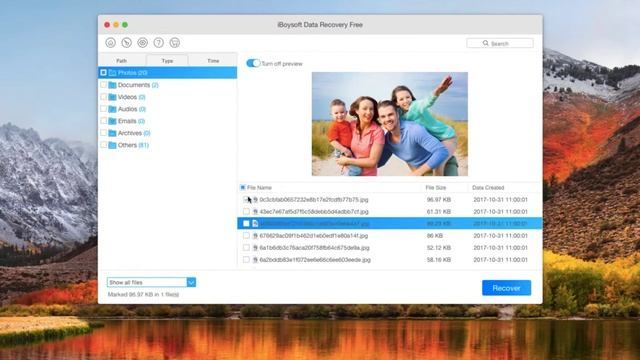
Task: Check the 6a2bddb8...jpg file checkbox
Action: [x=246, y=260]
